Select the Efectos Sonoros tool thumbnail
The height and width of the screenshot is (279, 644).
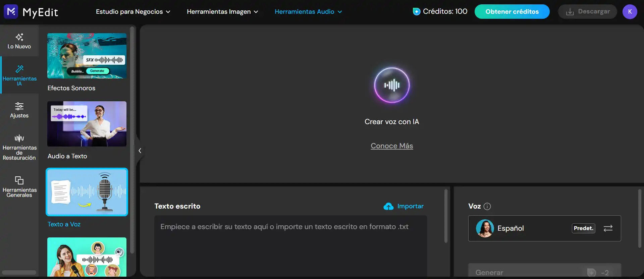pyautogui.click(x=87, y=56)
